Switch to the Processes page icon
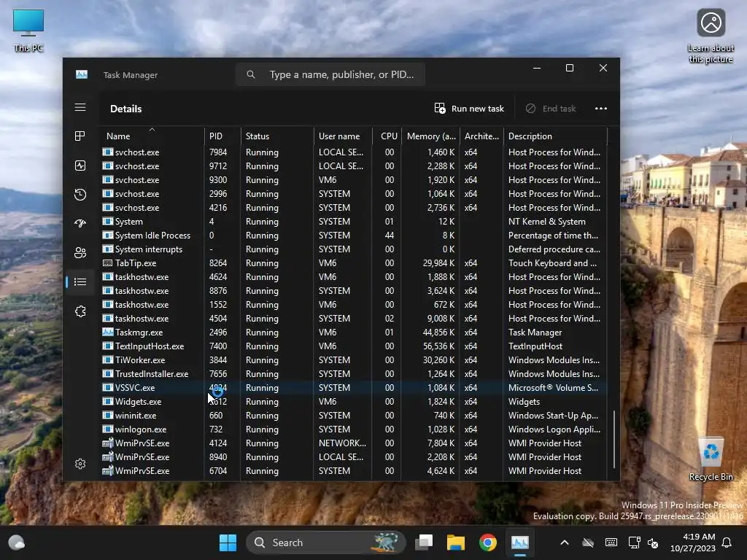Screen dimensions: 747x560 tap(80, 136)
